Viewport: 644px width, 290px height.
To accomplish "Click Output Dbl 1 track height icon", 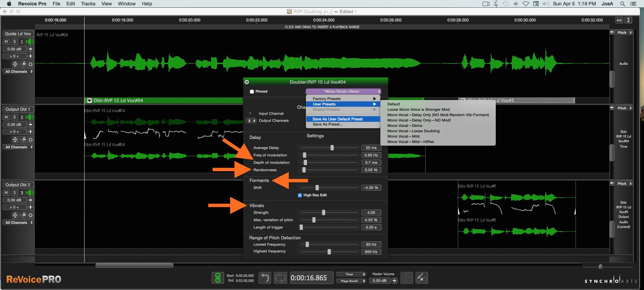I will tap(15, 140).
